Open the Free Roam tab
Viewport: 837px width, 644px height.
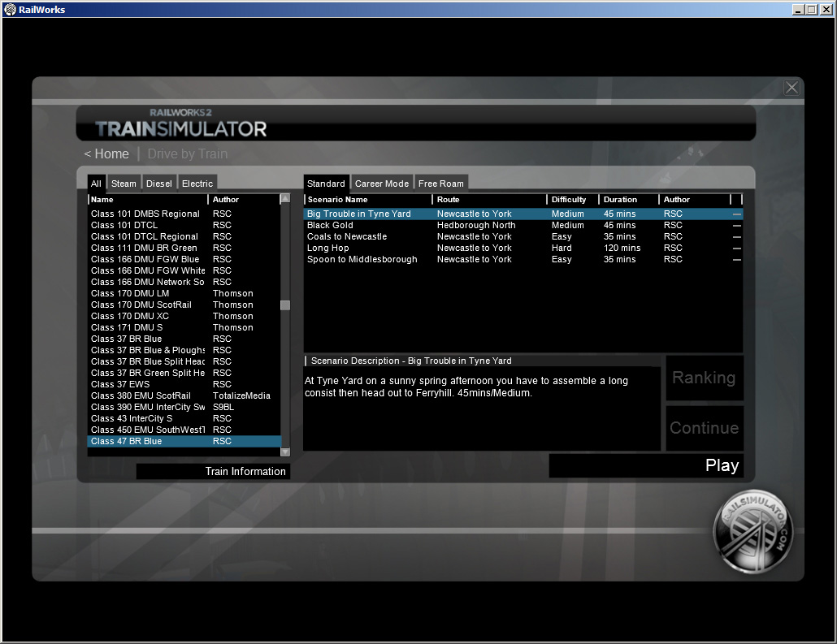click(440, 184)
